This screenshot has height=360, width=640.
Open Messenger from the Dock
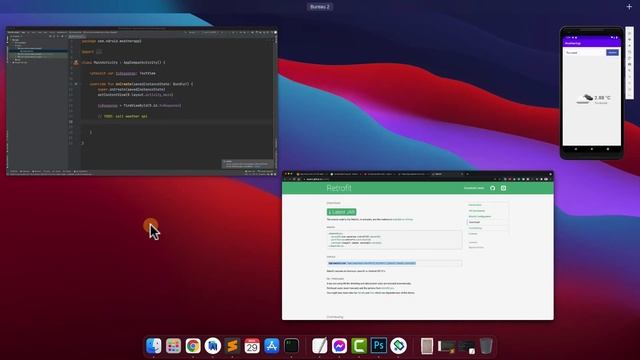339,346
